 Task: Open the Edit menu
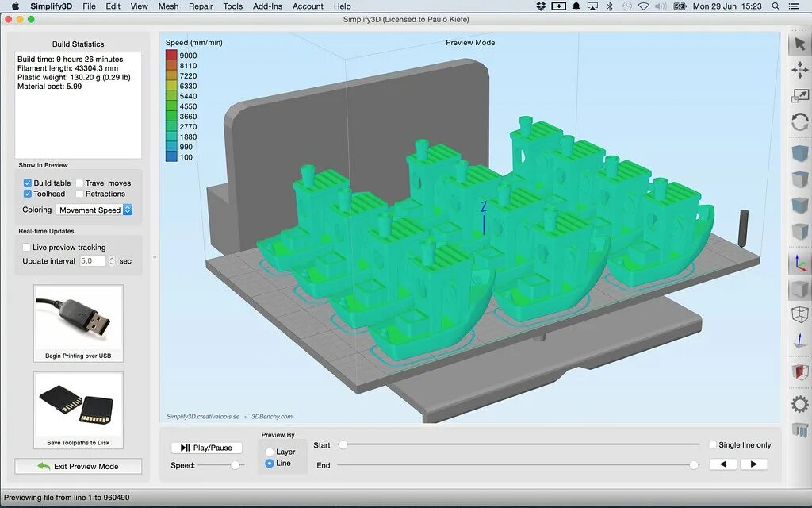(113, 6)
